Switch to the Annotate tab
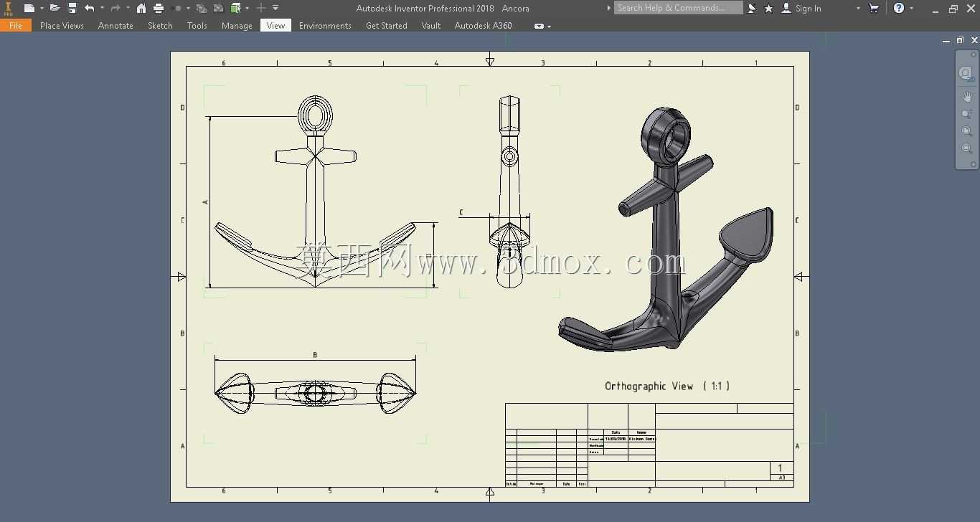This screenshot has width=980, height=522. [x=116, y=25]
